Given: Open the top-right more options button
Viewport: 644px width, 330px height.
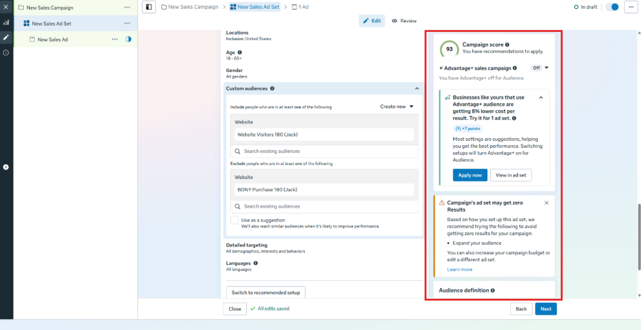Looking at the screenshot, I should [x=631, y=7].
